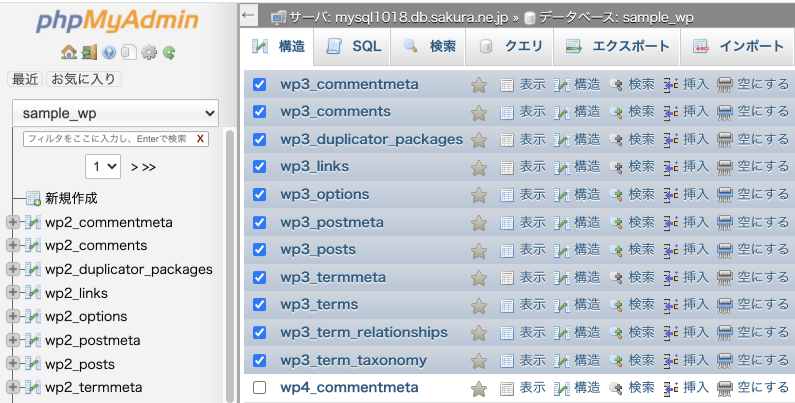795x403 pixels.
Task: Open navigation panel settings gear icon
Action: (x=149, y=52)
